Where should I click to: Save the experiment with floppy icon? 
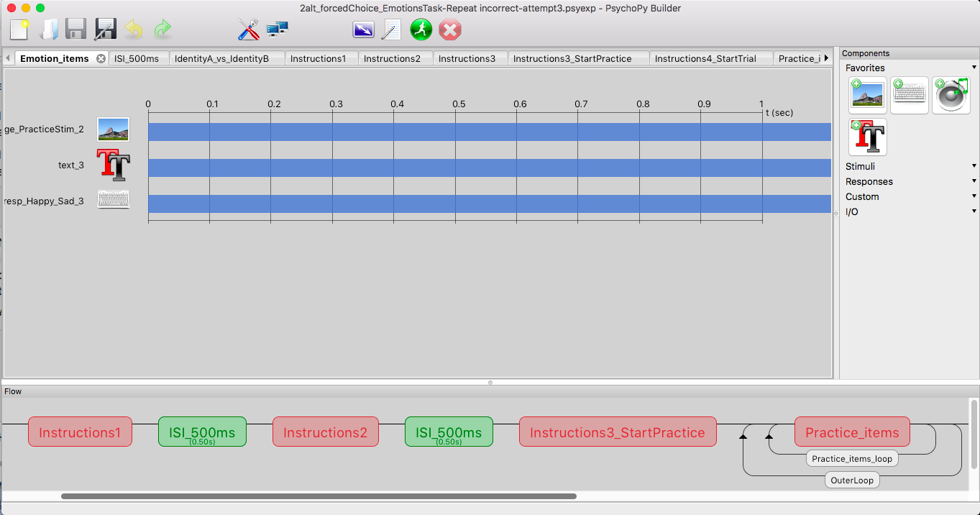(x=76, y=29)
